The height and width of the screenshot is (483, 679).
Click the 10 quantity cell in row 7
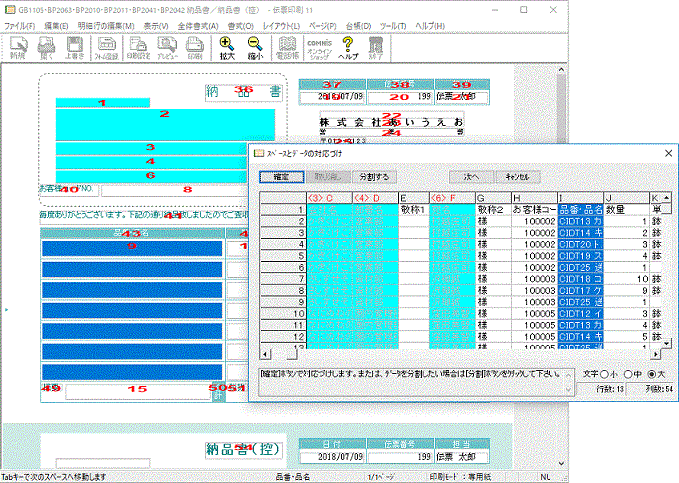[x=626, y=279]
